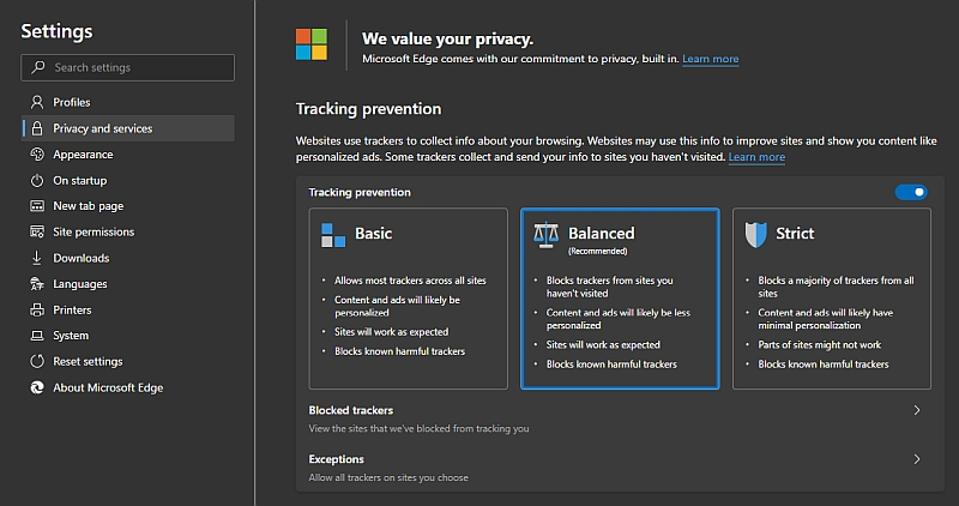Open About Microsoft Edge page
The height and width of the screenshot is (506, 959).
(x=128, y=387)
